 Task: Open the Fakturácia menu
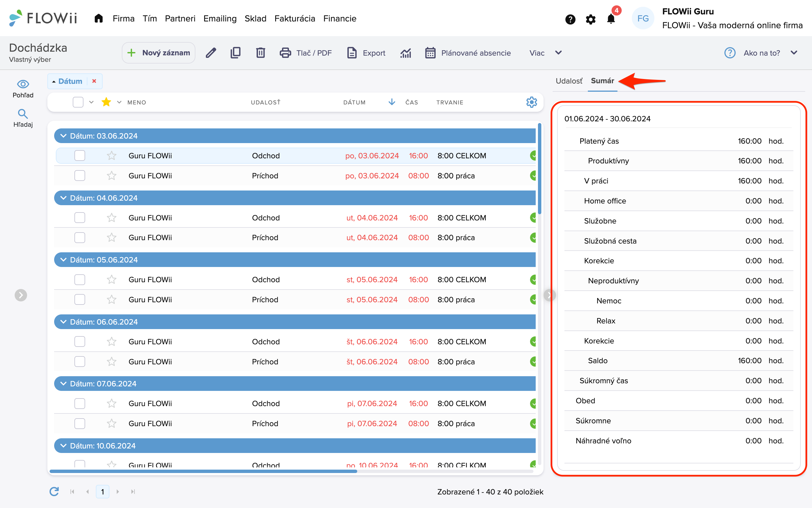coord(295,18)
